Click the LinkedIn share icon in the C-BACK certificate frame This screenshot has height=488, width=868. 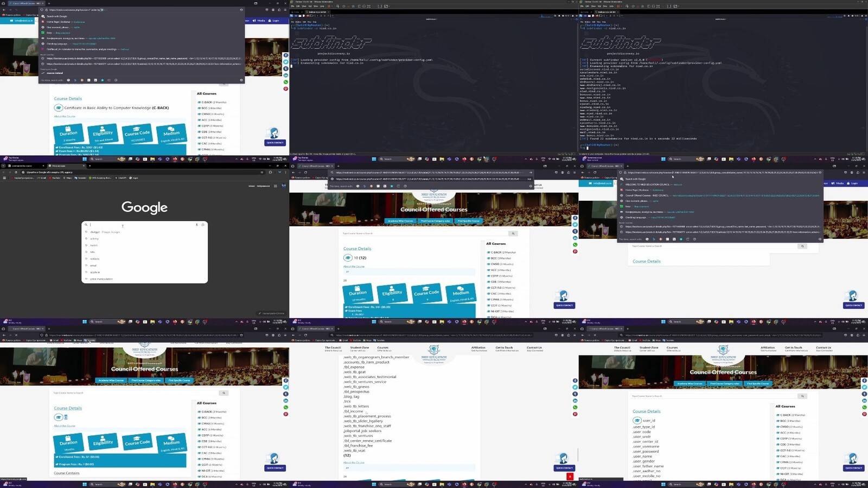pyautogui.click(x=286, y=75)
